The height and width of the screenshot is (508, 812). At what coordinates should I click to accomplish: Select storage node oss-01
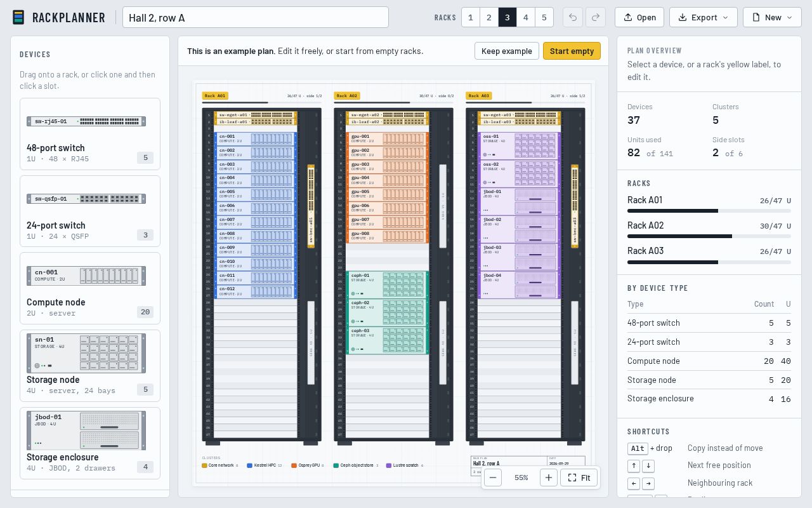tap(520, 145)
